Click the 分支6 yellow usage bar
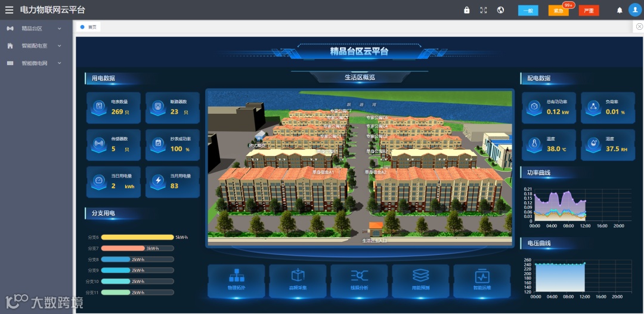 click(138, 237)
